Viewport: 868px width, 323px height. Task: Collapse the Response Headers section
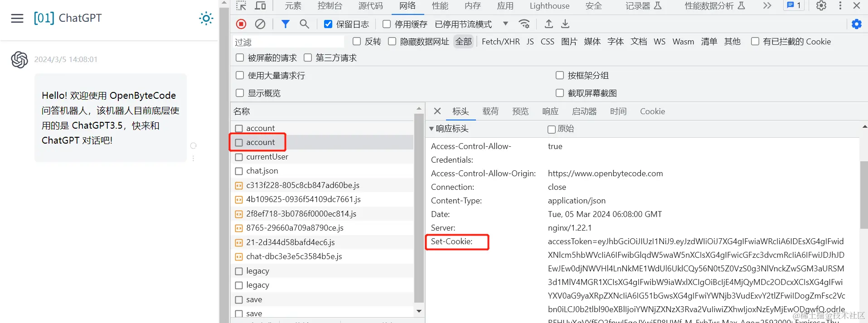click(432, 129)
